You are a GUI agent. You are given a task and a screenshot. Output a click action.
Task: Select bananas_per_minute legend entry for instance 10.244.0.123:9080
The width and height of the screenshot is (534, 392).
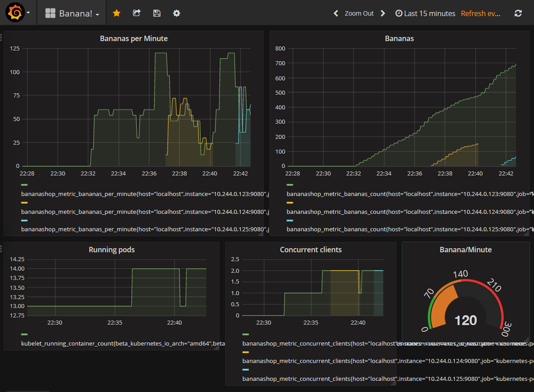(145, 194)
